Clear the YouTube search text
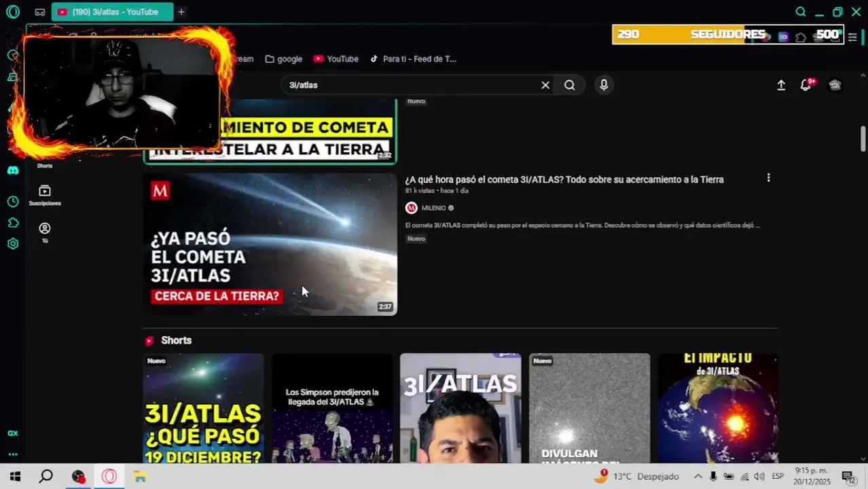Viewport: 868px width, 489px height. pos(545,85)
